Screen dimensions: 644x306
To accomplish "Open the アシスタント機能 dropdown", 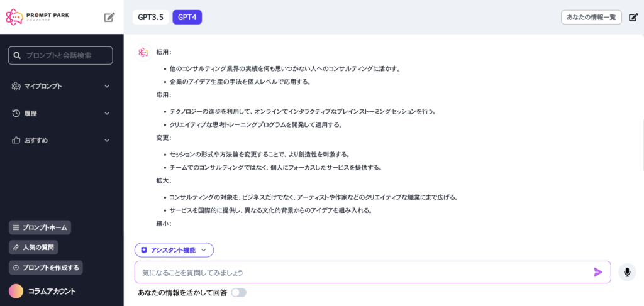I will (x=174, y=250).
